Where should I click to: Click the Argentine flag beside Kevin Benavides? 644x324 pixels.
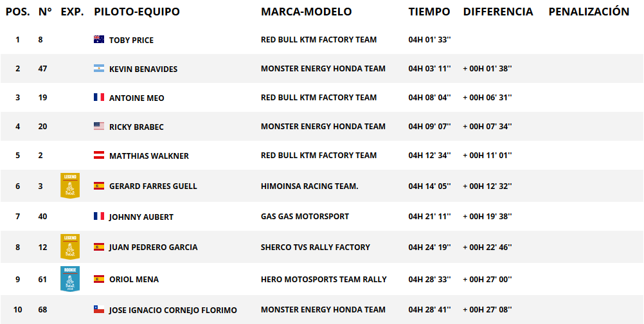tap(98, 69)
